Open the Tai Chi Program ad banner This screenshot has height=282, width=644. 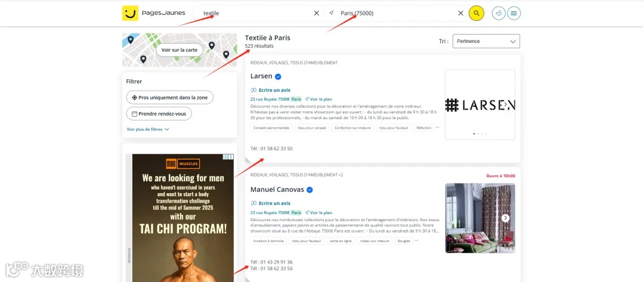(x=183, y=218)
